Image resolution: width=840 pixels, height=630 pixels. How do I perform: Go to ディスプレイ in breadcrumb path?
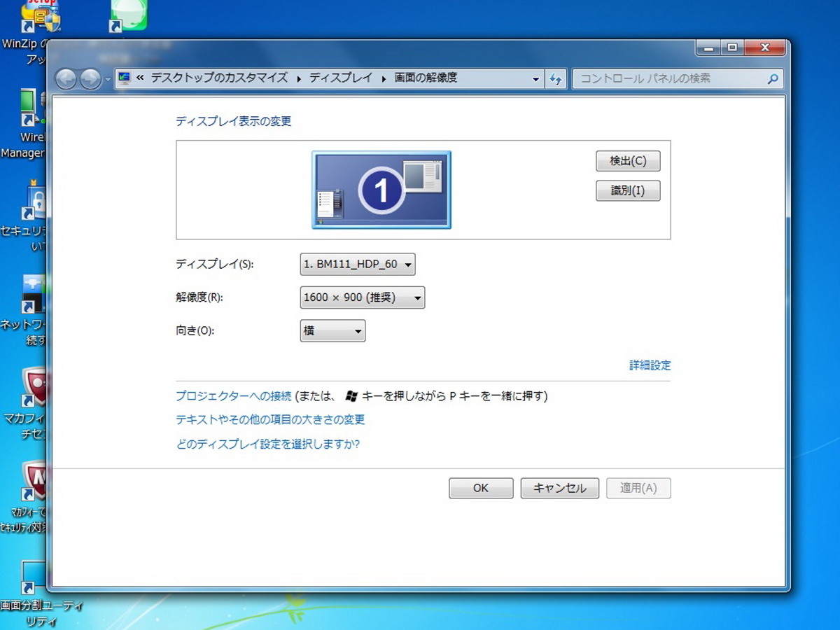coord(341,78)
